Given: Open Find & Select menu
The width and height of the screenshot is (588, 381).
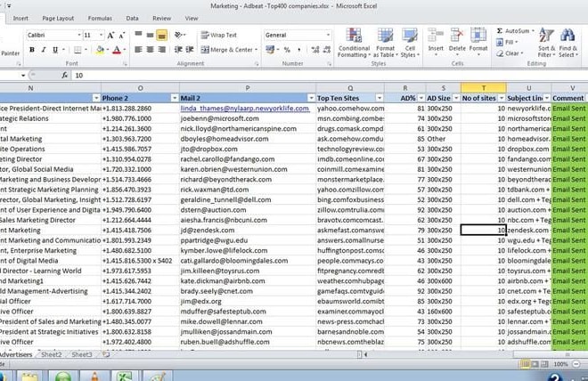Looking at the screenshot, I should [568, 43].
